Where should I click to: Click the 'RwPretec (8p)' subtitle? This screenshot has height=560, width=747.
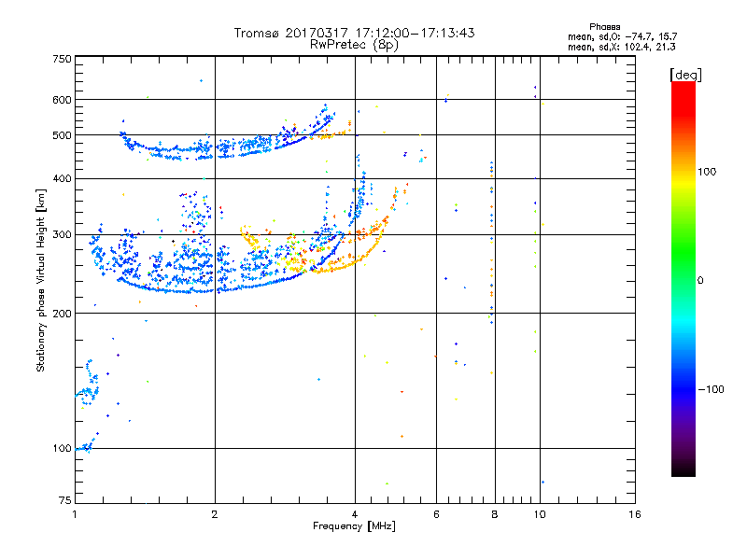point(354,45)
